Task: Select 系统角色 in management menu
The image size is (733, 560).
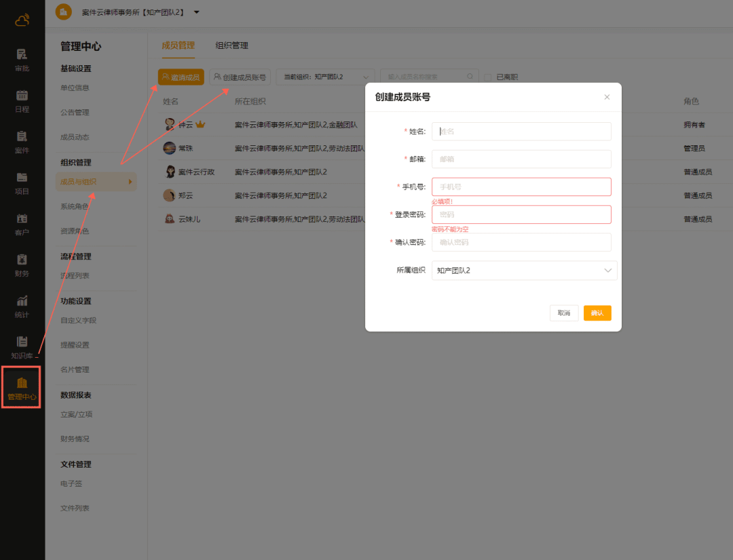Action: click(75, 206)
